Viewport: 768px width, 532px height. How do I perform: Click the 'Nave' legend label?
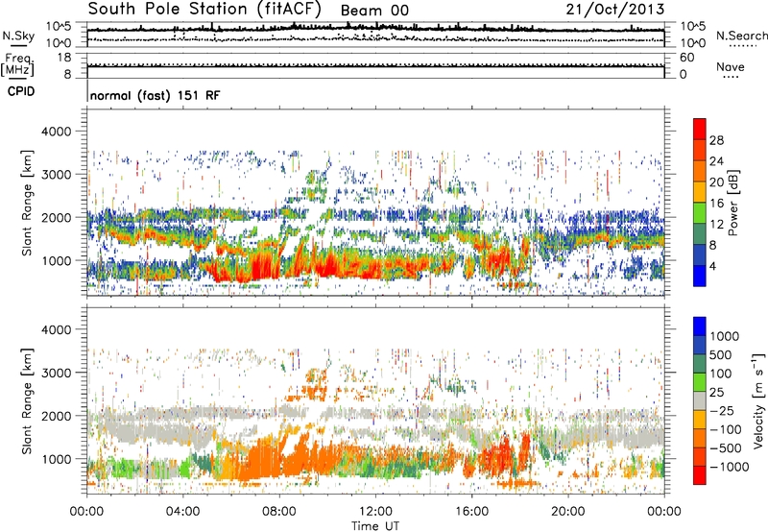731,66
